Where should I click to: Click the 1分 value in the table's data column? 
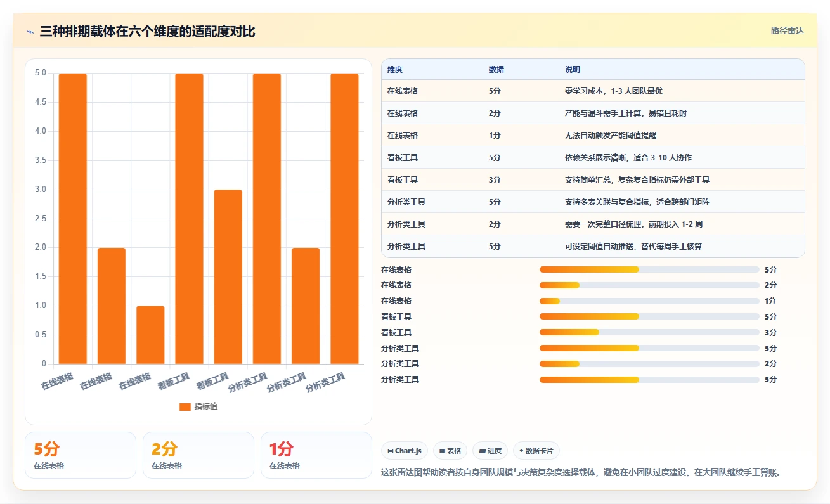(x=495, y=136)
